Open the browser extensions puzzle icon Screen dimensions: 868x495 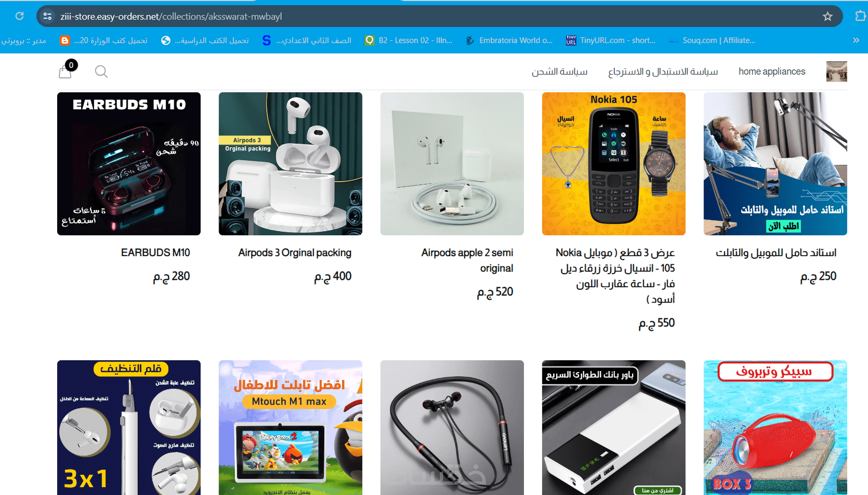point(860,16)
